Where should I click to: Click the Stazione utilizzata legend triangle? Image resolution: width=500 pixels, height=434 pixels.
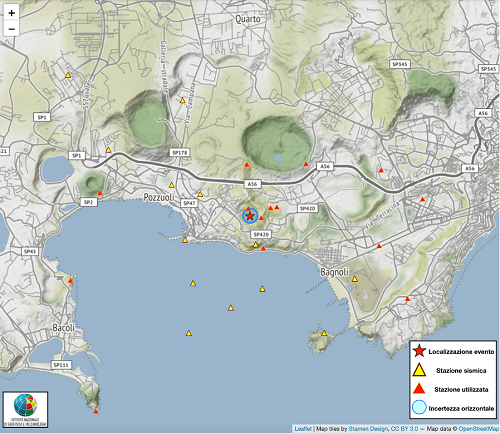tap(419, 389)
